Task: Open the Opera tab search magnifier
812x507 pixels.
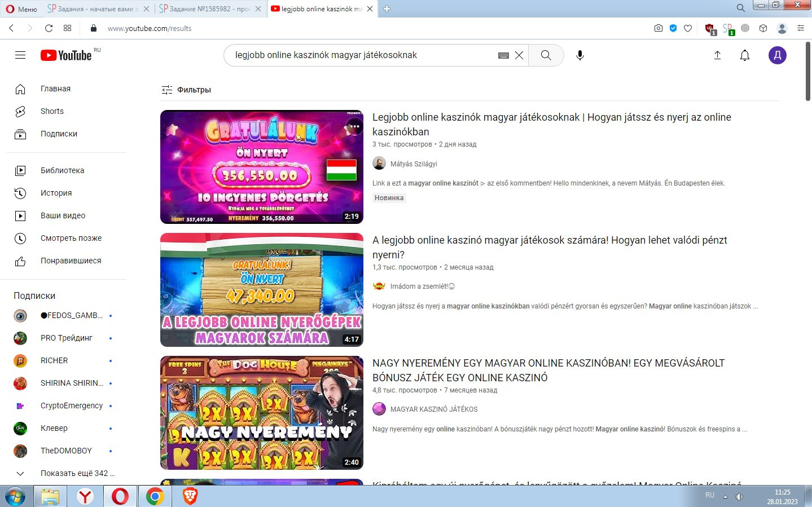Action: [x=741, y=8]
